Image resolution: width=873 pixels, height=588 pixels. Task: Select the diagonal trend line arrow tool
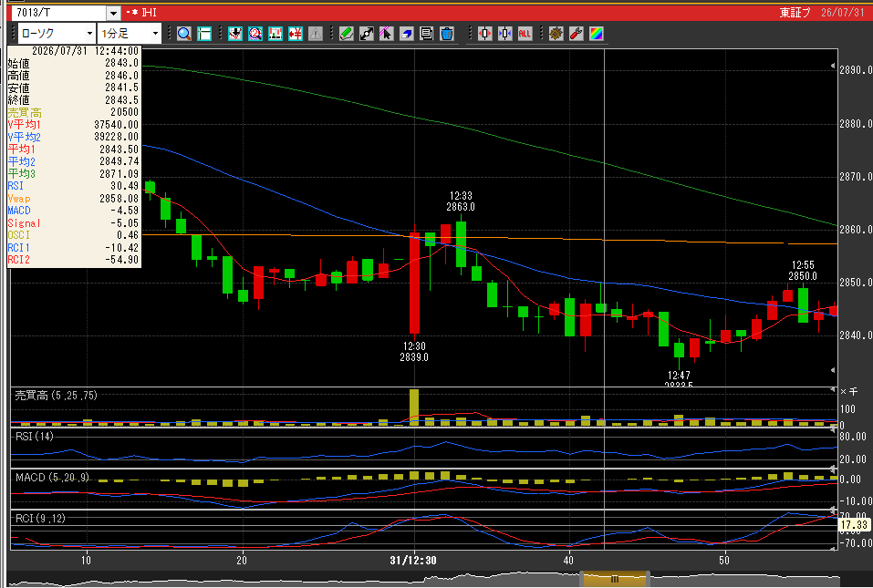click(367, 34)
